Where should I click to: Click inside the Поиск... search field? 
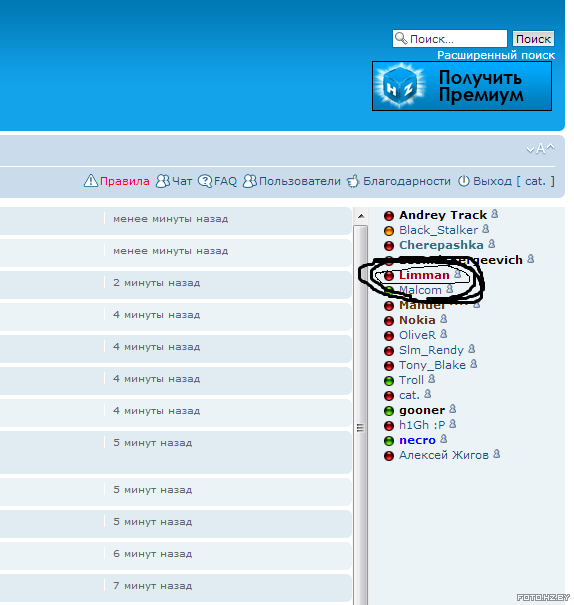450,39
